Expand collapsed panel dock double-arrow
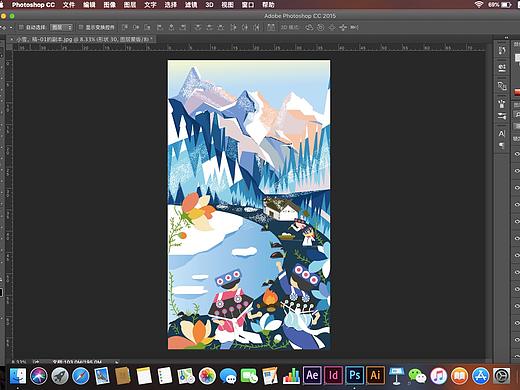Image resolution: width=520 pixels, height=390 pixels. pyautogui.click(x=506, y=37)
